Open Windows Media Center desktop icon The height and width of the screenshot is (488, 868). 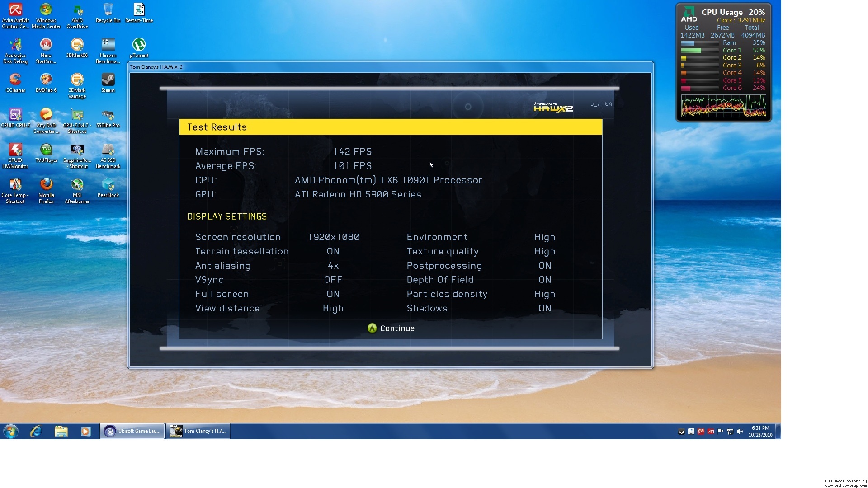point(46,16)
